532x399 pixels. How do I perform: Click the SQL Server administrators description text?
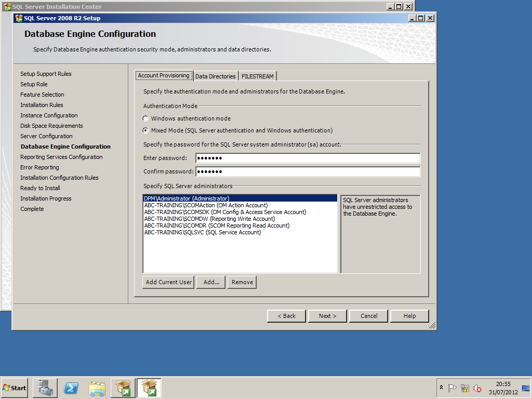[x=377, y=207]
